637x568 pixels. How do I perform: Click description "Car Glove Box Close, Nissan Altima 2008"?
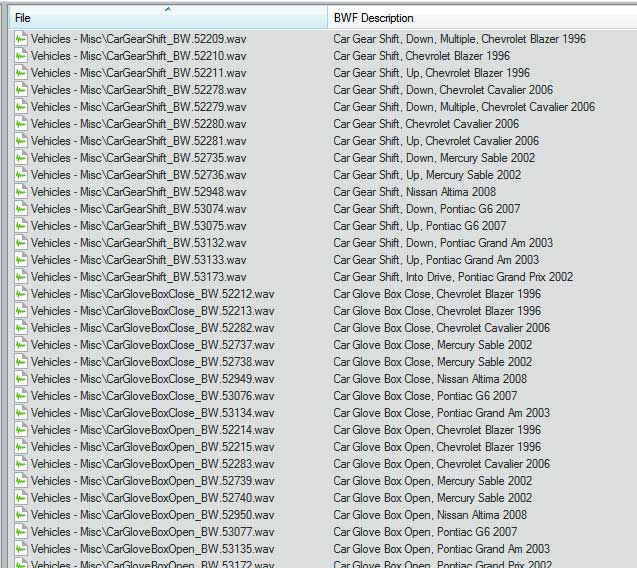click(430, 379)
